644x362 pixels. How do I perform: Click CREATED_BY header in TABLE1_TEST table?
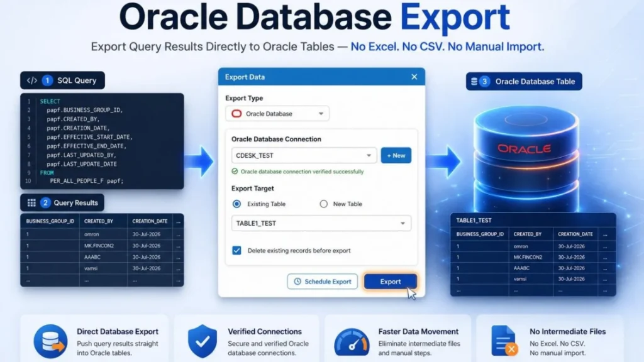[x=528, y=234]
